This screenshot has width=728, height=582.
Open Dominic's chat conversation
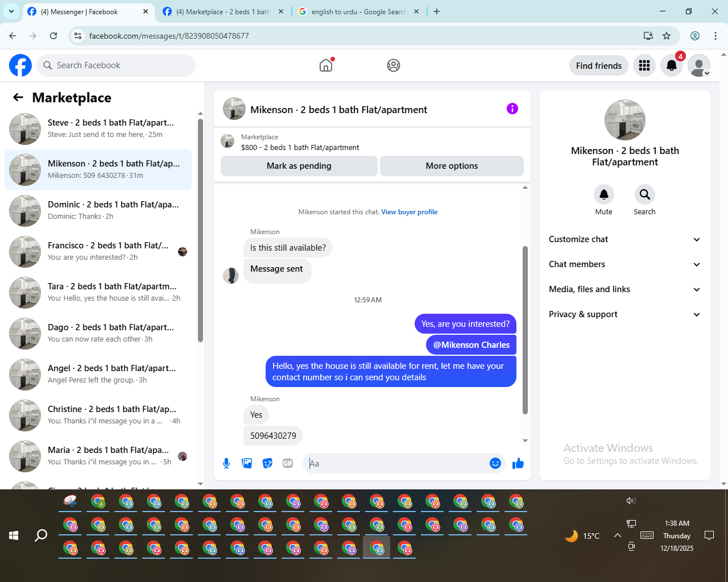coord(98,211)
